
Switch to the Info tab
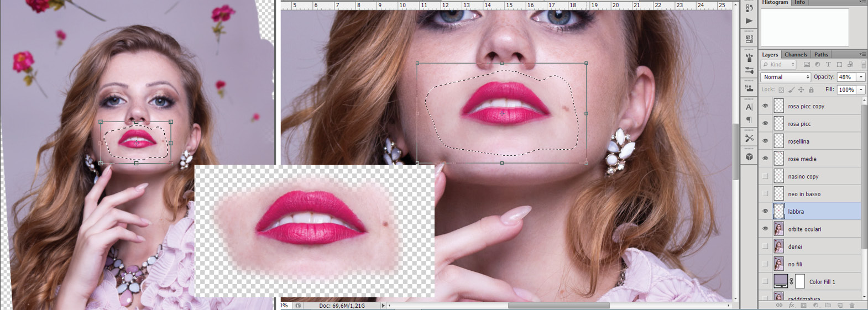[x=800, y=3]
